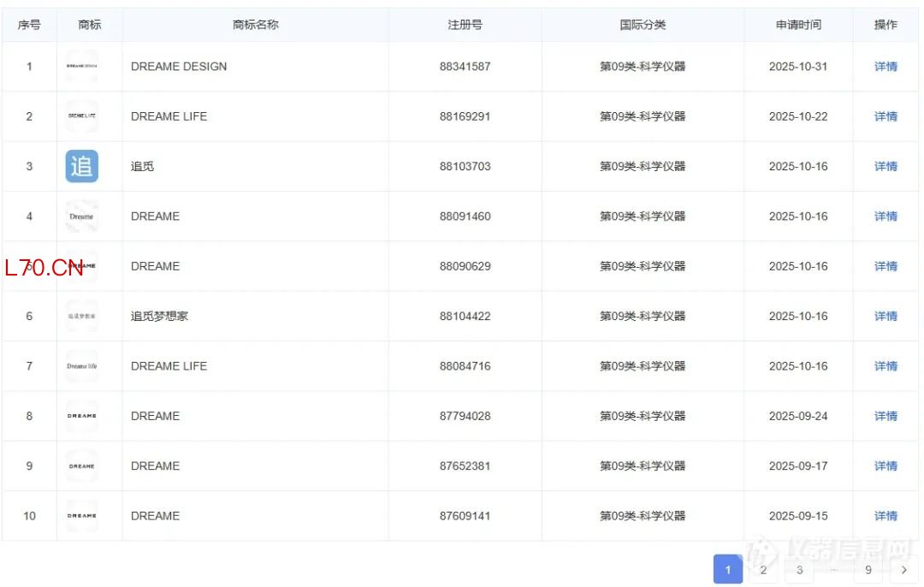Click the DREAME logo image in row 8
Viewport: 924px width, 587px height.
click(82, 416)
